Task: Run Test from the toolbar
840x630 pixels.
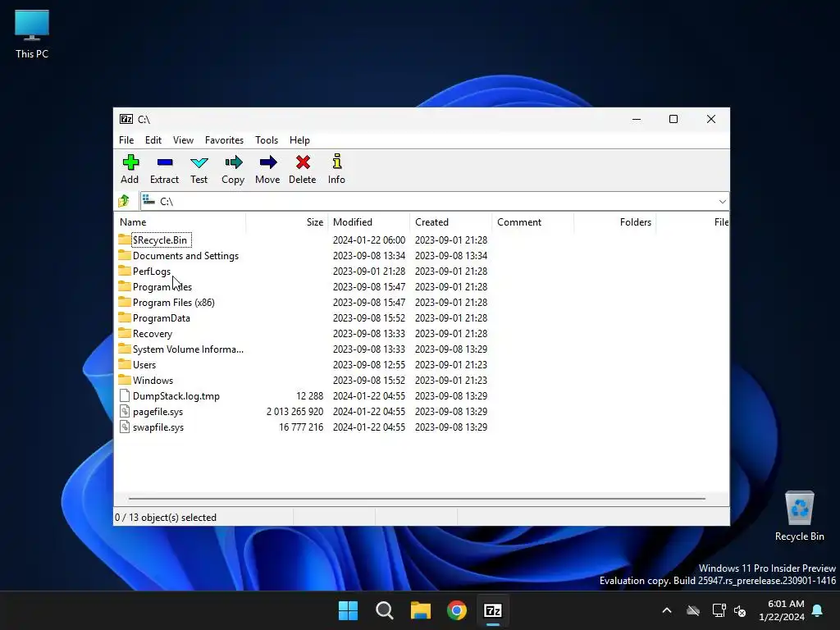Action: [199, 169]
